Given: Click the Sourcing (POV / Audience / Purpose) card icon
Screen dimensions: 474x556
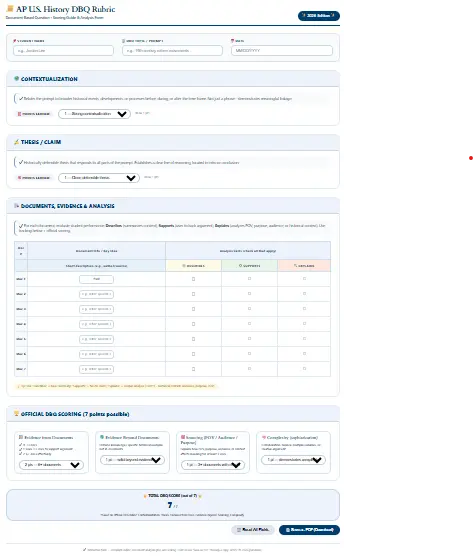Looking at the screenshot, I should (183, 437).
